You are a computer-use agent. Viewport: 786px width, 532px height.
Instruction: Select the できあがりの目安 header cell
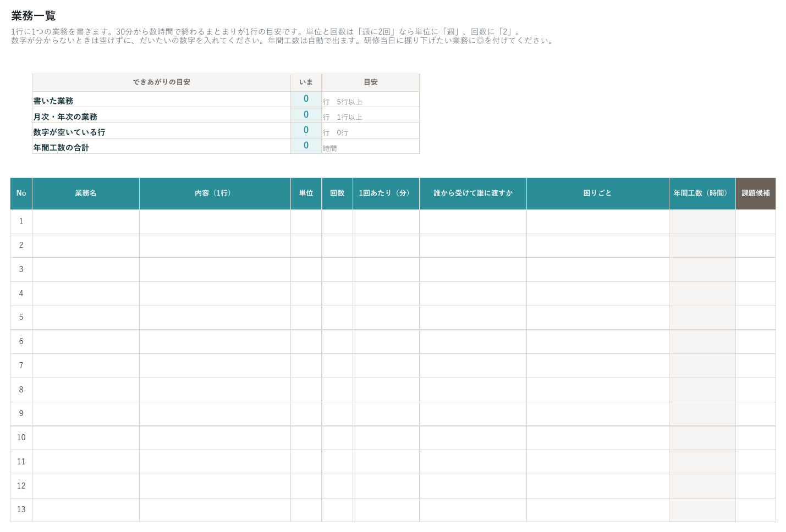click(x=162, y=82)
